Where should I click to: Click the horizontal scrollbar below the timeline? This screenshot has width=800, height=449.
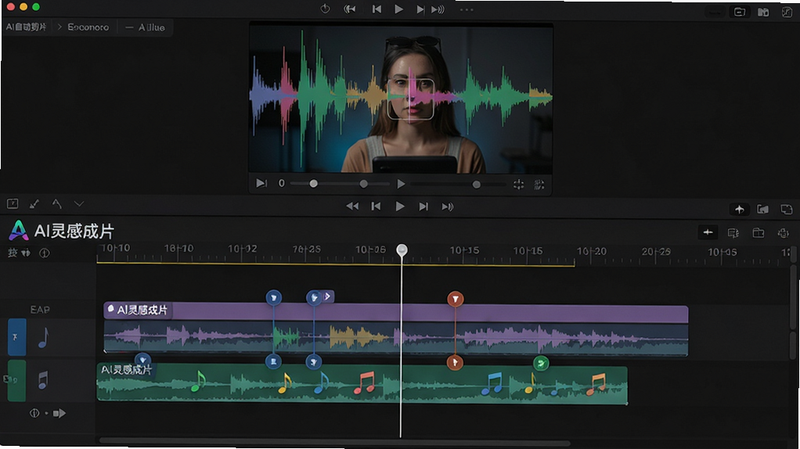click(334, 441)
